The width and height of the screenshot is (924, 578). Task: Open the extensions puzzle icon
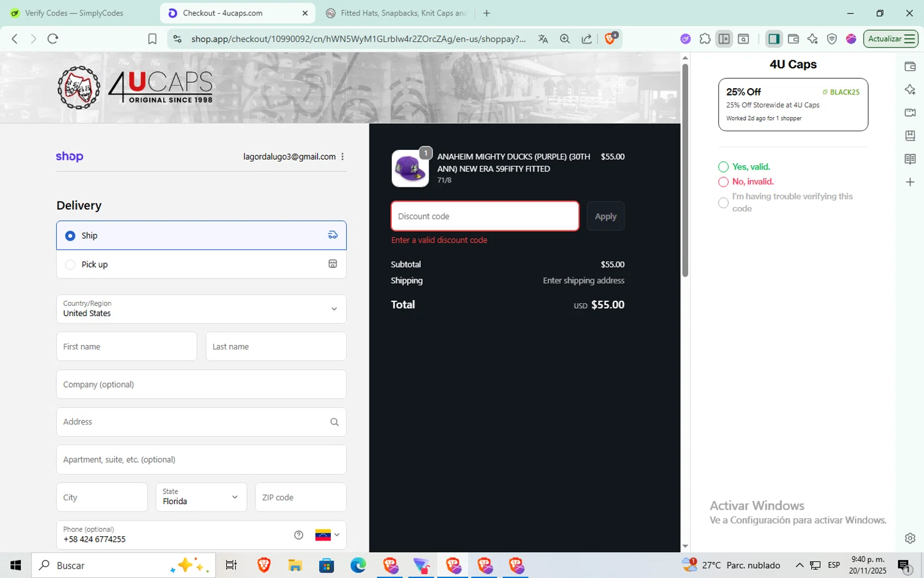point(705,39)
